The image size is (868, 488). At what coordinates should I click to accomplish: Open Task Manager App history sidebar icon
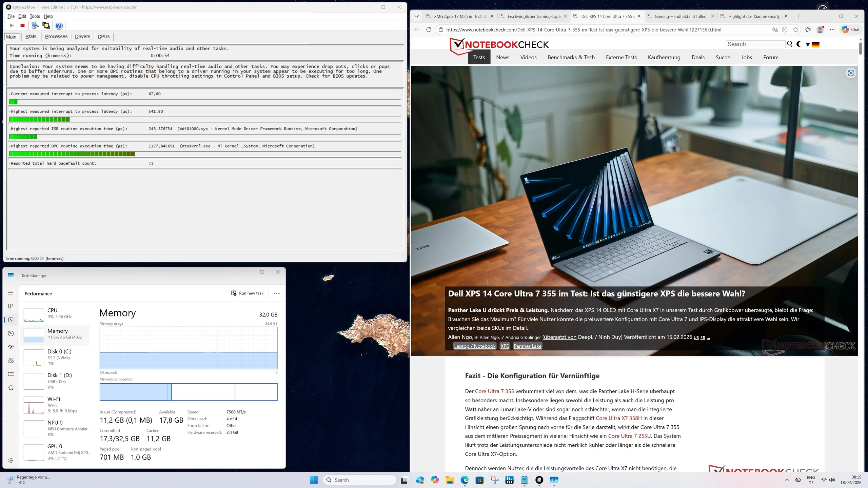(11, 333)
